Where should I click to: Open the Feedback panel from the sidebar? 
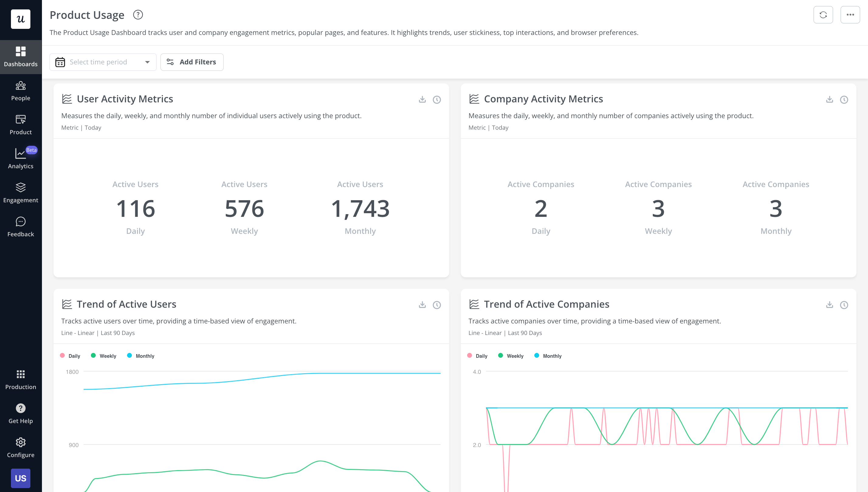pos(21,226)
